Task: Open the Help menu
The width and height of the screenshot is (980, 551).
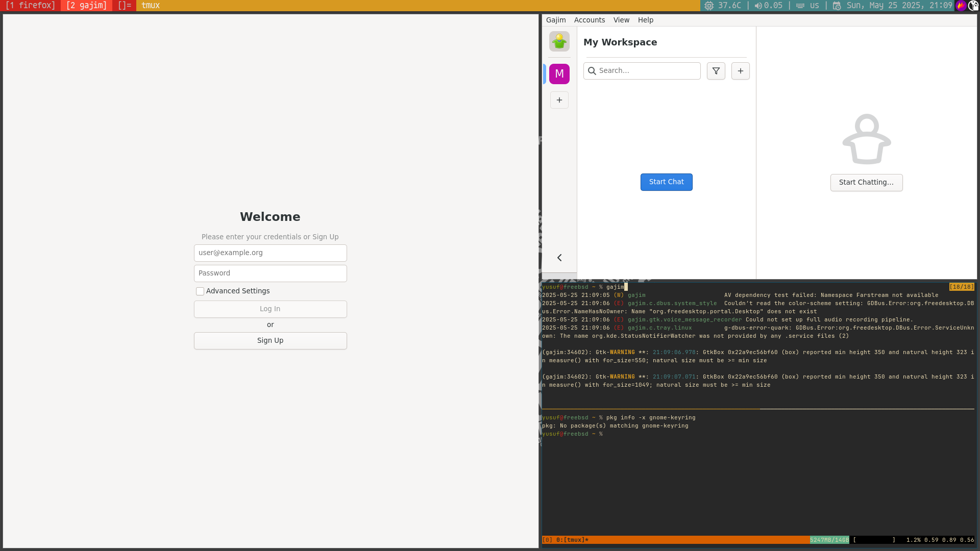Action: [646, 20]
